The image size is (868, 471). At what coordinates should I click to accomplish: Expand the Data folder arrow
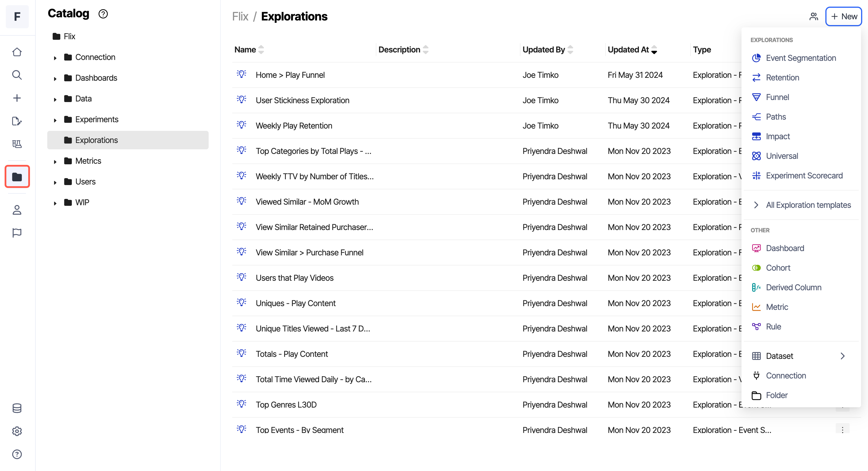(55, 99)
